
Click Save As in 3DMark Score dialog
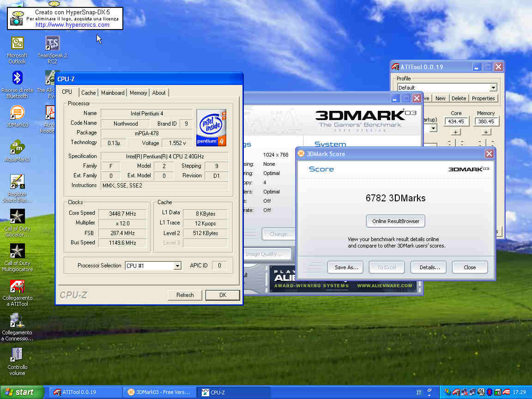click(x=346, y=267)
